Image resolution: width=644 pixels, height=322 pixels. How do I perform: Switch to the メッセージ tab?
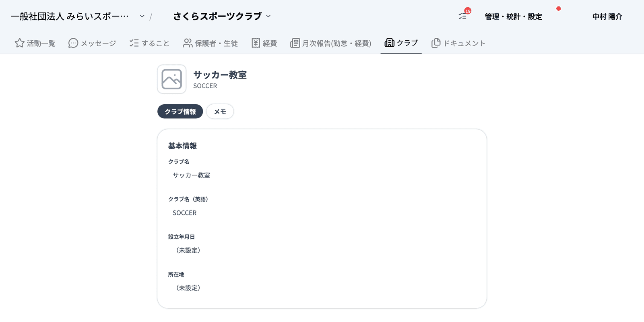(x=92, y=43)
